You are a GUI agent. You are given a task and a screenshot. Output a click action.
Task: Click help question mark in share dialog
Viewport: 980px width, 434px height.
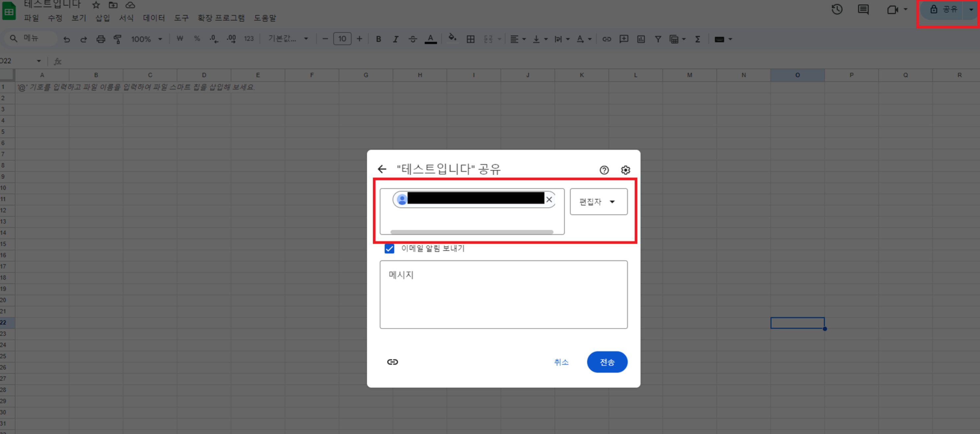coord(604,170)
